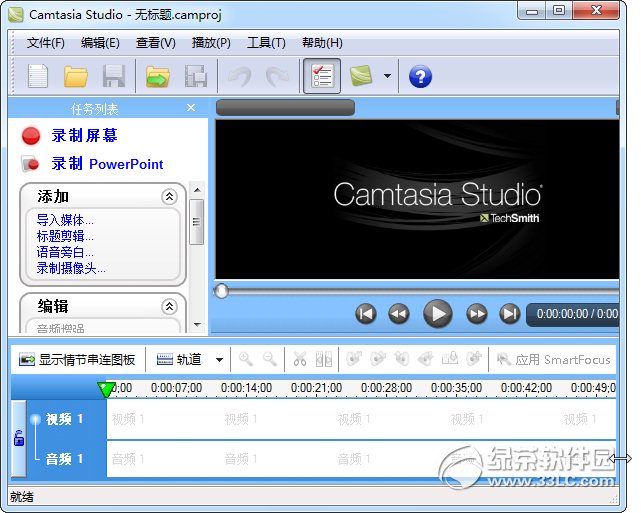
Task: Click the fourth audio fade icon
Action: click(426, 359)
